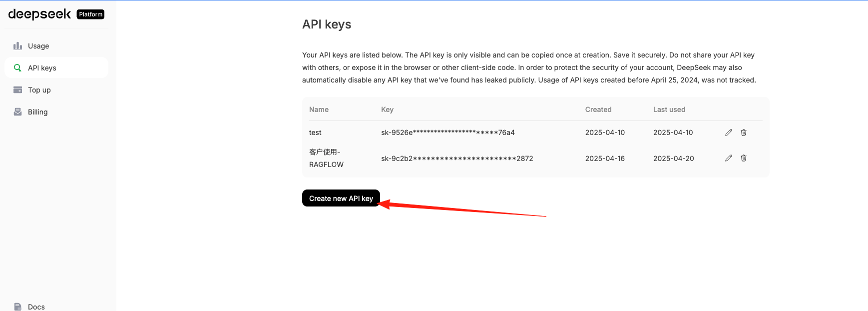Click the masked key ending in 2872
This screenshot has height=311, width=868.
pyautogui.click(x=457, y=158)
